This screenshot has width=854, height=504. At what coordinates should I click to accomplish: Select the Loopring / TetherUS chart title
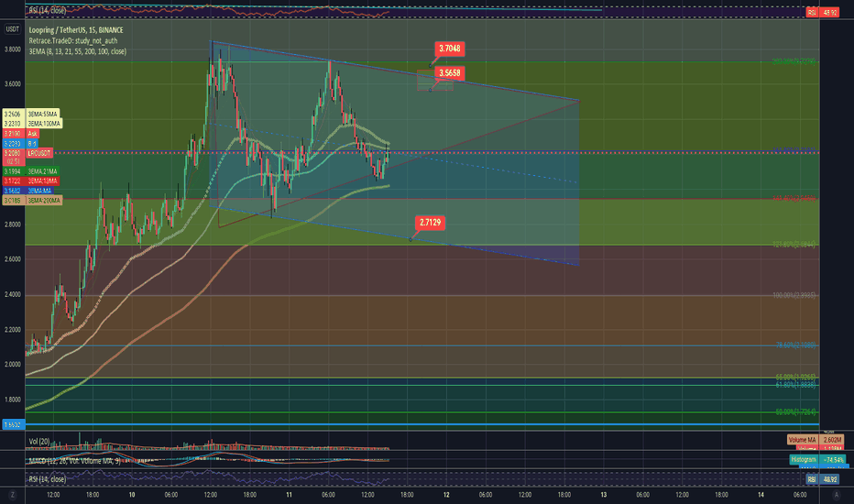point(76,30)
